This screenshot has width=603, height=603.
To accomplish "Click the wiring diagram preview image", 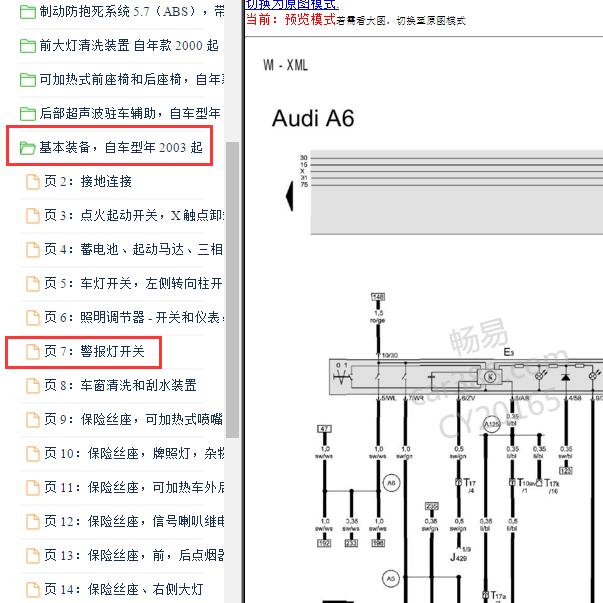I will tap(424, 320).
